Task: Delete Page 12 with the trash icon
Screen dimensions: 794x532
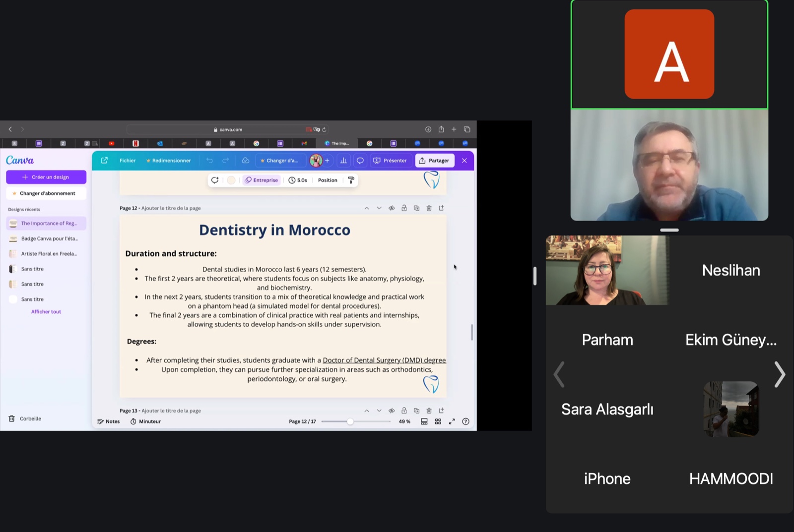Action: coord(429,208)
